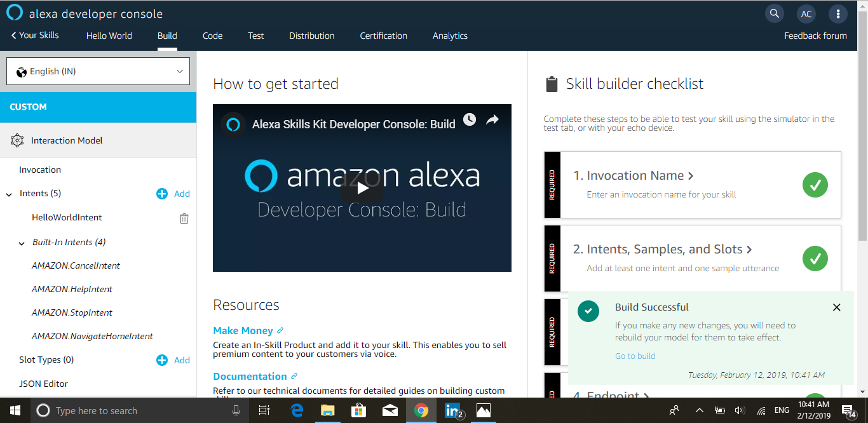This screenshot has width=868, height=423.
Task: Add a new slot type with the plus icon
Action: (162, 360)
